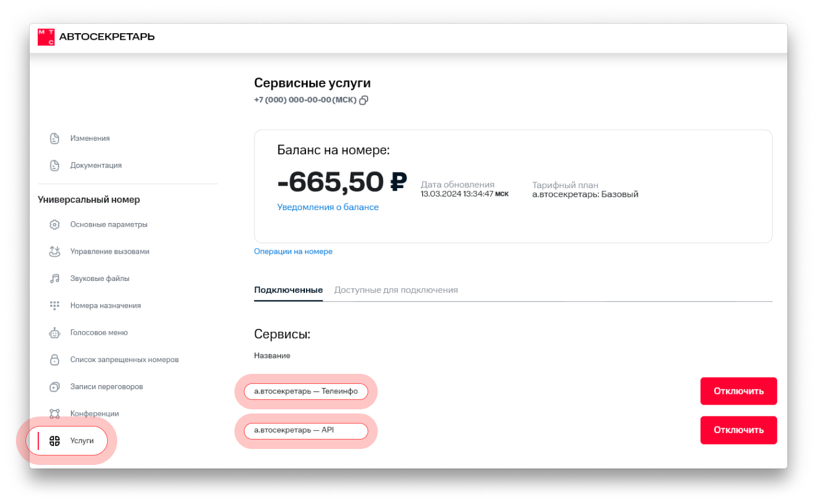Click the Название column header
Screen dimensions: 817x504
pos(272,356)
